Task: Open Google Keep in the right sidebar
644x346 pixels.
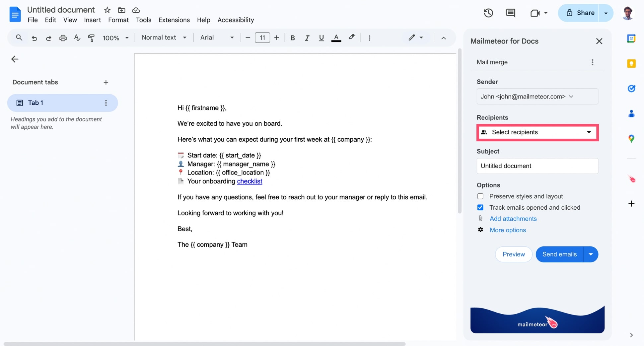Action: 632,63
